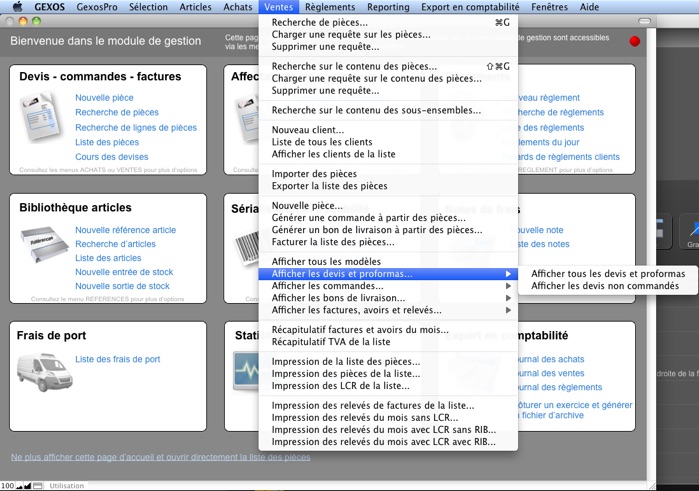
Task: Choose Impression des LCR de la liste...
Action: [x=388, y=385]
